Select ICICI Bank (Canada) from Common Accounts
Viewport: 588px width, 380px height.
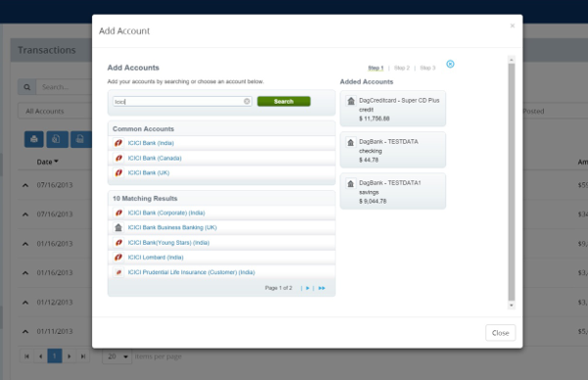point(155,158)
